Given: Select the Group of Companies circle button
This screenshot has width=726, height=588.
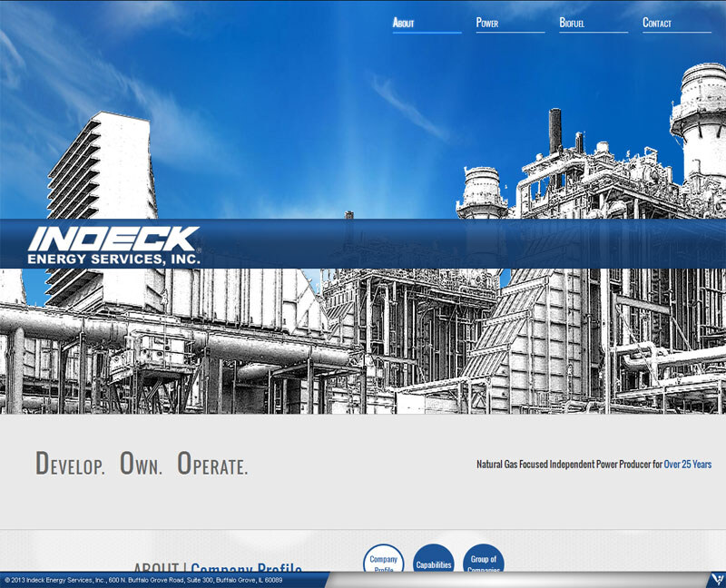Looking at the screenshot, I should [484, 558].
